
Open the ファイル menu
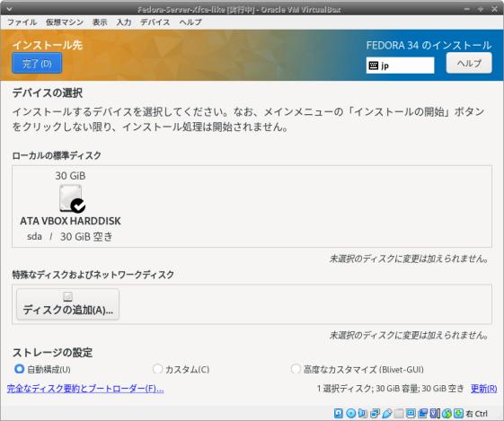(22, 22)
